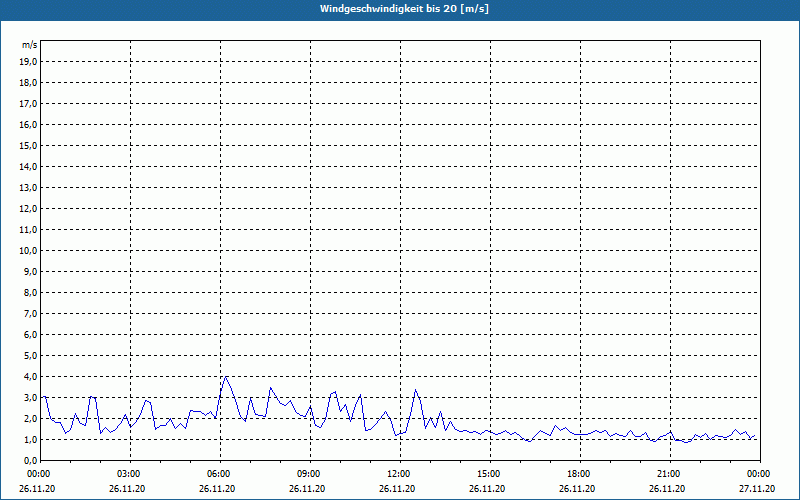Image resolution: width=800 pixels, height=500 pixels.
Task: Select the "26.11.20" date under 06:00
Action: pos(217,489)
